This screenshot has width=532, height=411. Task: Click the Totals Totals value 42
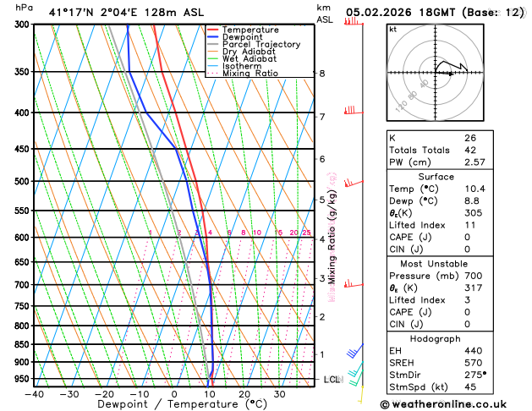coord(470,150)
